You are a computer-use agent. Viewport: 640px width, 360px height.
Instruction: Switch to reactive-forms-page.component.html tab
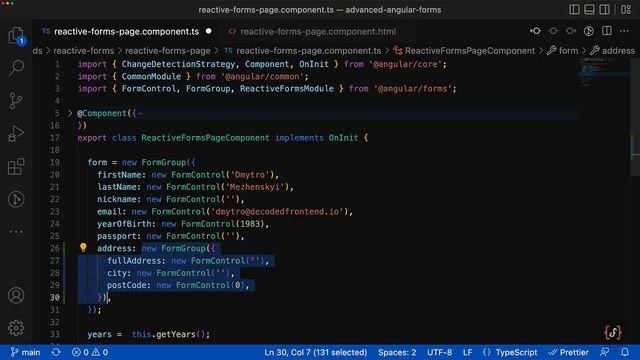(318, 31)
